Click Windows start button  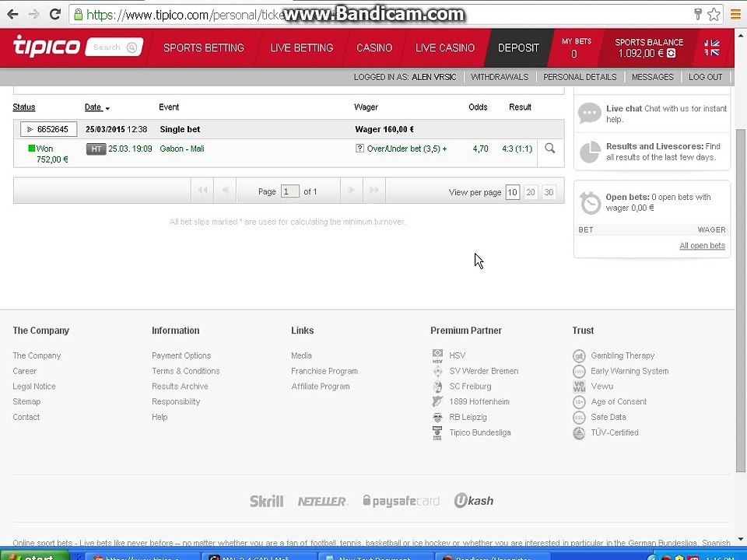point(34,555)
